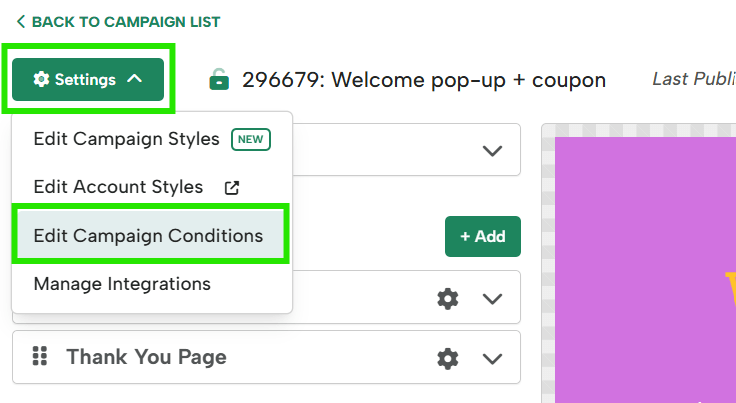Go back via Back to Campaign List link

[118, 22]
